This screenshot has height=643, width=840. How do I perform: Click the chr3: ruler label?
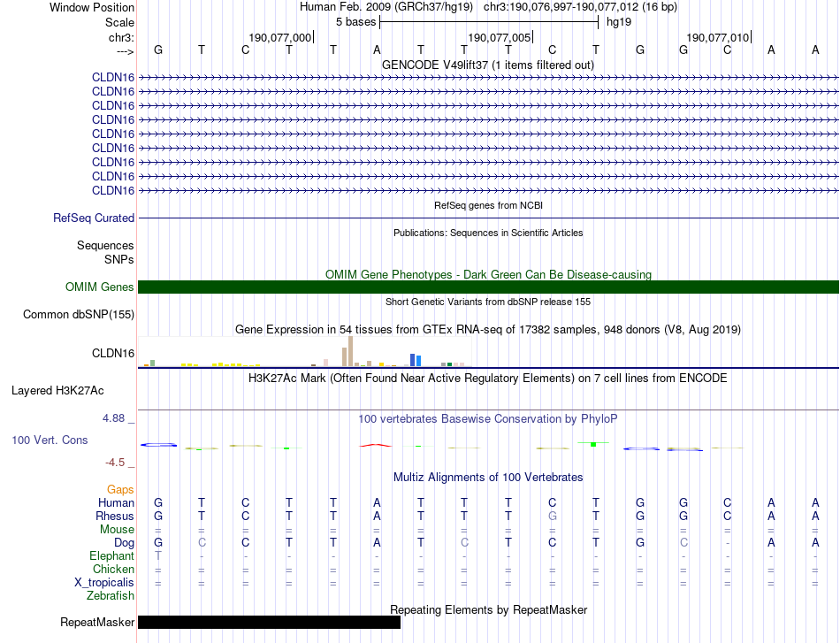point(121,37)
